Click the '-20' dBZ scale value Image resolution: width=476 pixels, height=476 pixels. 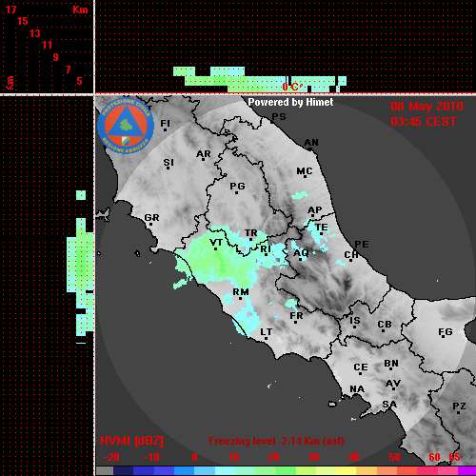click(x=111, y=457)
